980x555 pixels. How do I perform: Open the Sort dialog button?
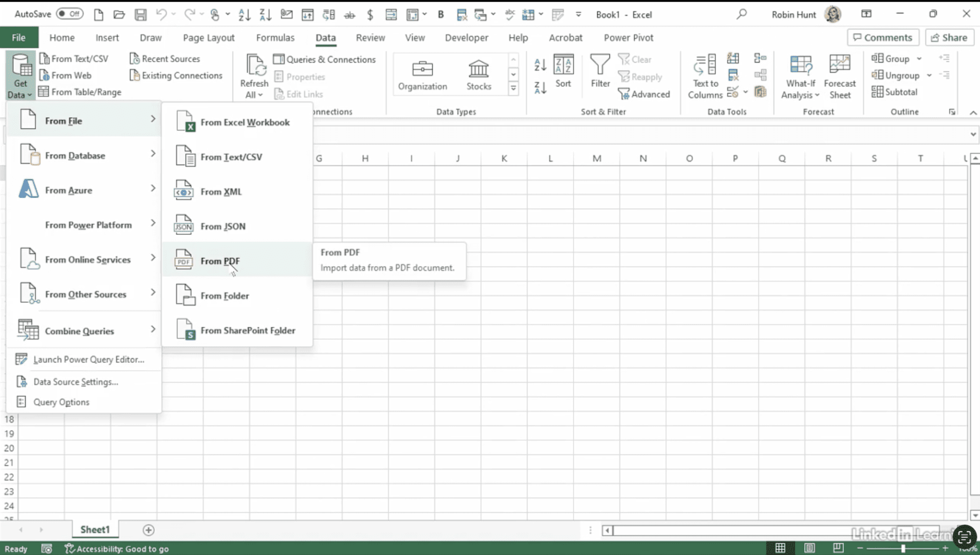click(x=563, y=71)
